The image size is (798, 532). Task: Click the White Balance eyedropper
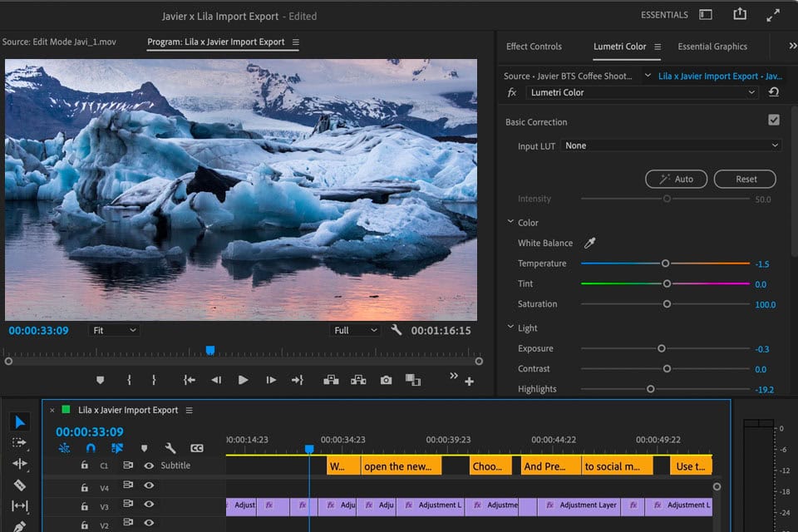pyautogui.click(x=590, y=244)
